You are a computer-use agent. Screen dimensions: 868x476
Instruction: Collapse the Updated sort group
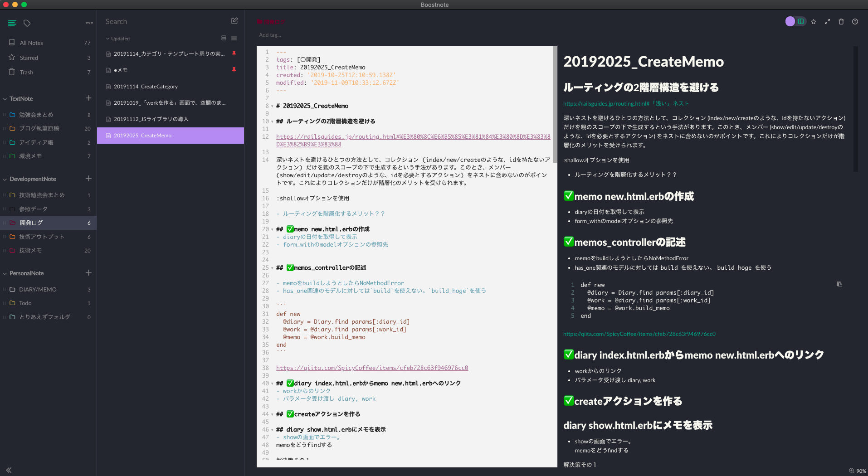(x=107, y=39)
